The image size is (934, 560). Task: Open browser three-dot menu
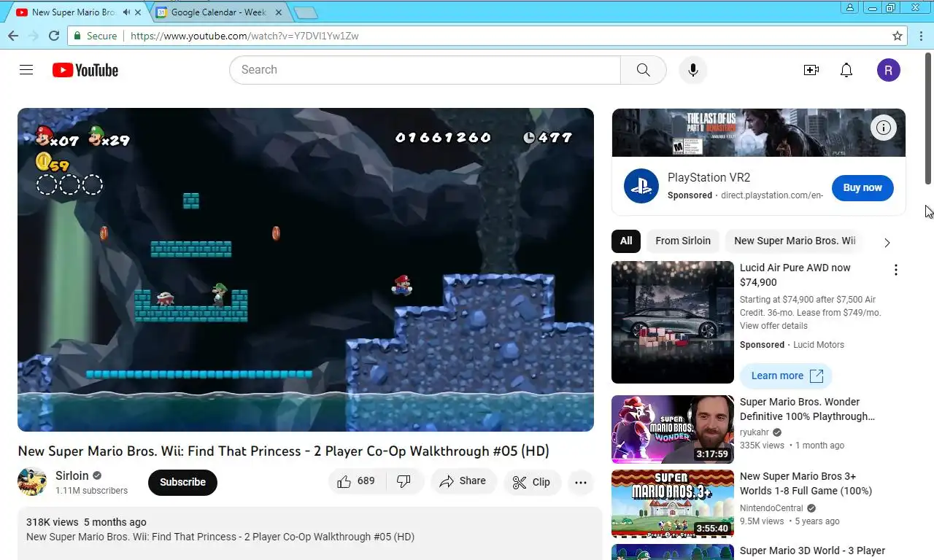pos(921,36)
